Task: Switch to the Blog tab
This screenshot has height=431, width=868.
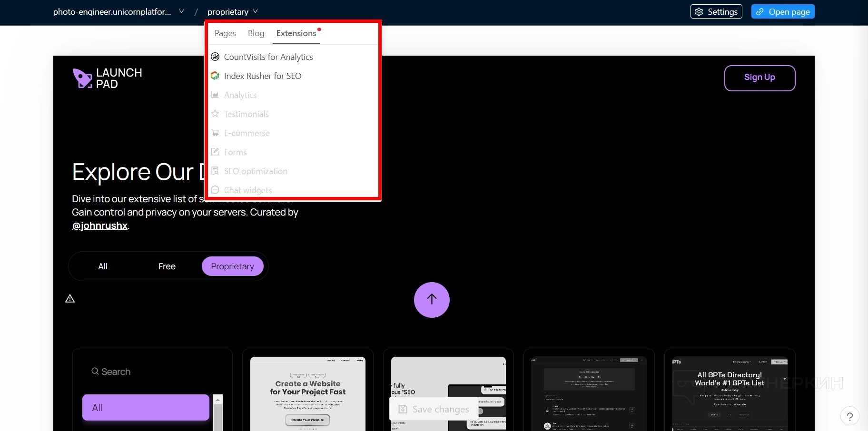Action: click(x=256, y=33)
